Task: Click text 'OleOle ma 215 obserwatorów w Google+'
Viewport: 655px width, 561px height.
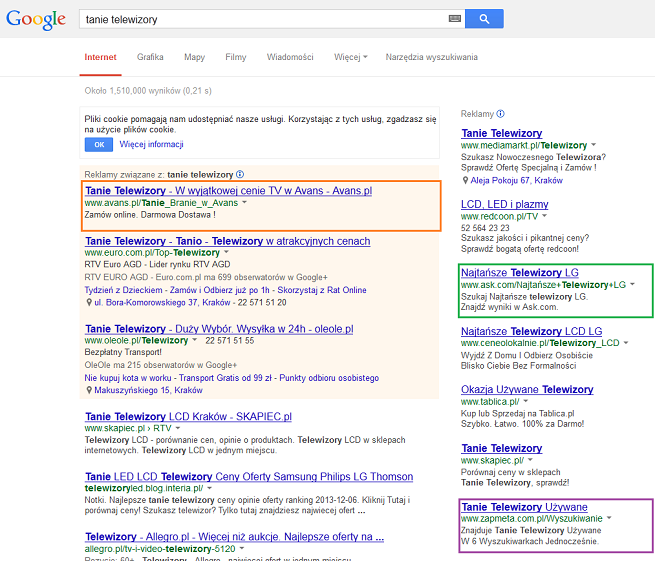Action: (x=160, y=365)
